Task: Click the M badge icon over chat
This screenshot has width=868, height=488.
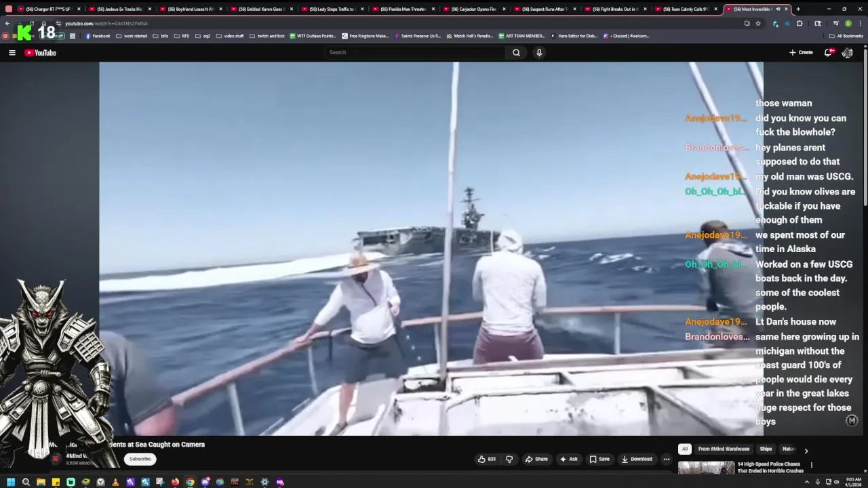Action: pos(852,421)
